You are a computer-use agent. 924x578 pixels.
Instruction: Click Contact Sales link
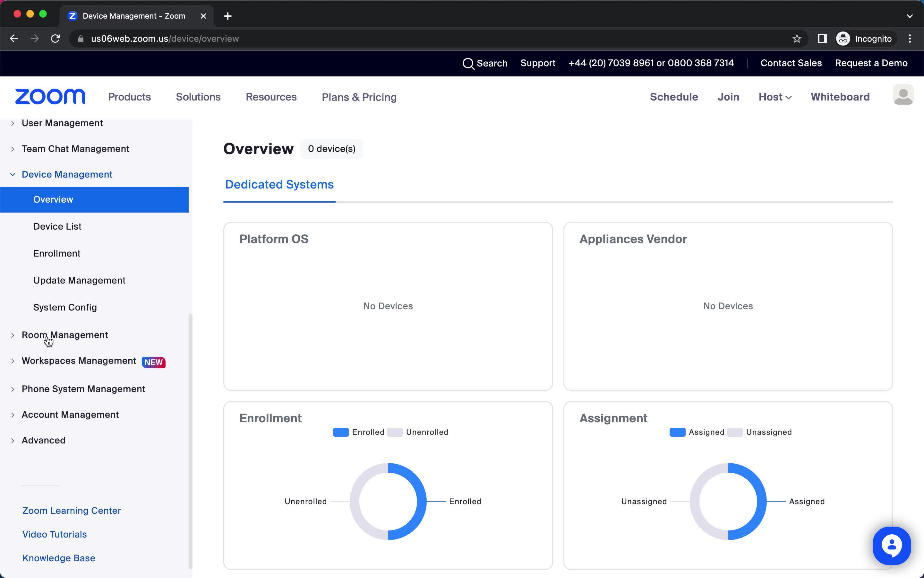(x=791, y=63)
